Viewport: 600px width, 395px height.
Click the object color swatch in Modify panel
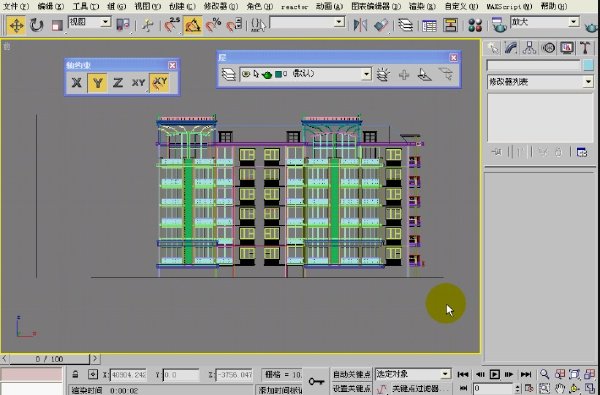pyautogui.click(x=589, y=65)
